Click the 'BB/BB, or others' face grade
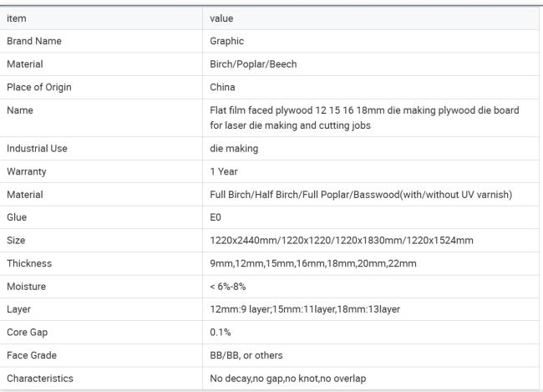This screenshot has width=543, height=392. pos(246,355)
